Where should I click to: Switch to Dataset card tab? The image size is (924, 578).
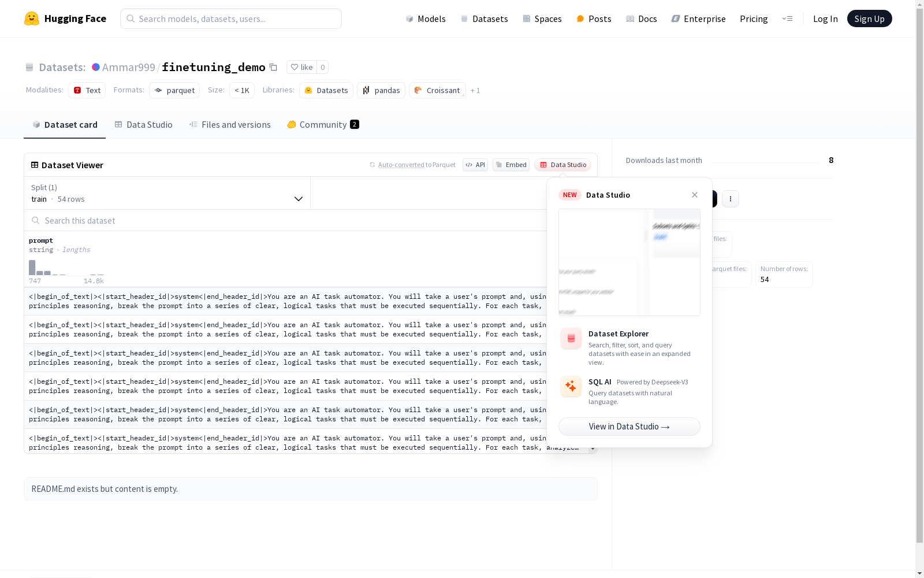(65, 125)
